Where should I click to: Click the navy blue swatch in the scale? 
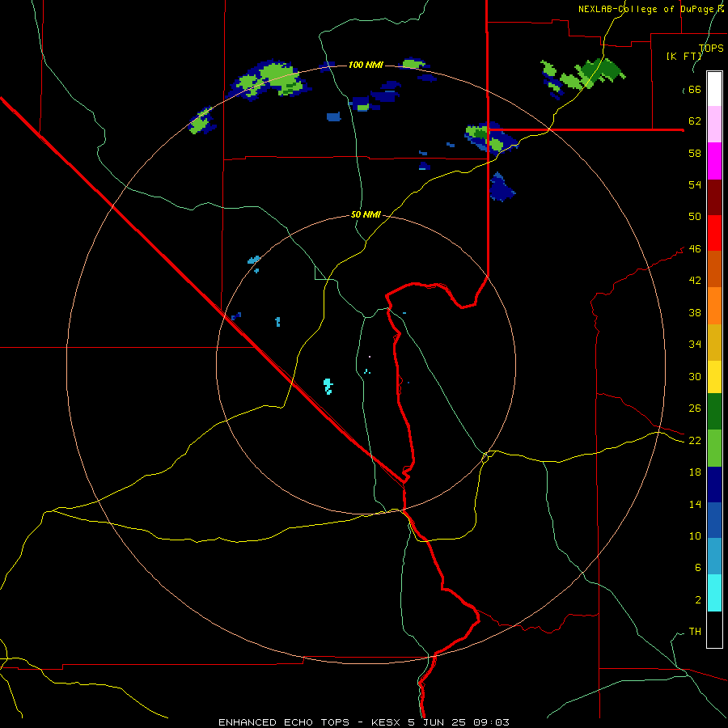tap(714, 485)
